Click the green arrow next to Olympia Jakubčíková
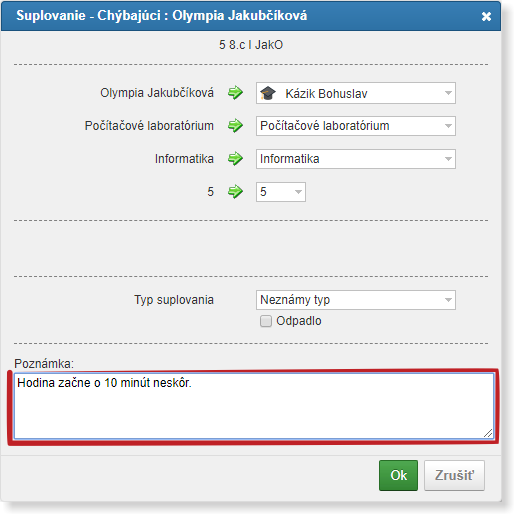 pyautogui.click(x=235, y=93)
